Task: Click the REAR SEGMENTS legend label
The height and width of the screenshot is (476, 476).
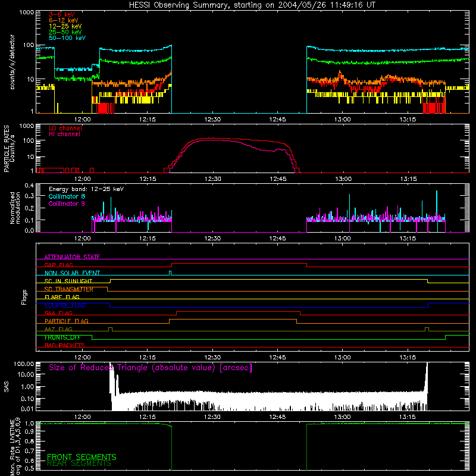Action: 79,464
